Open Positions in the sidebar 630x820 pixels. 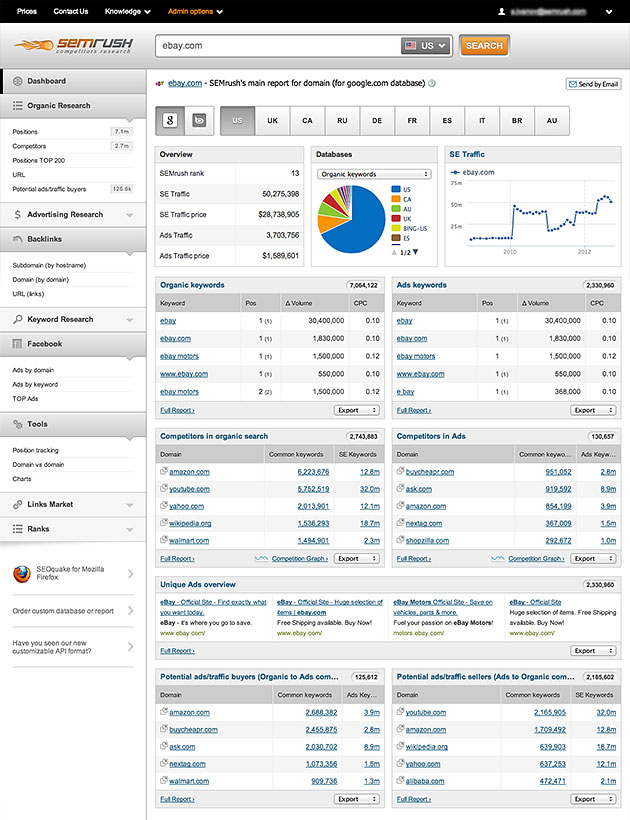(x=25, y=132)
